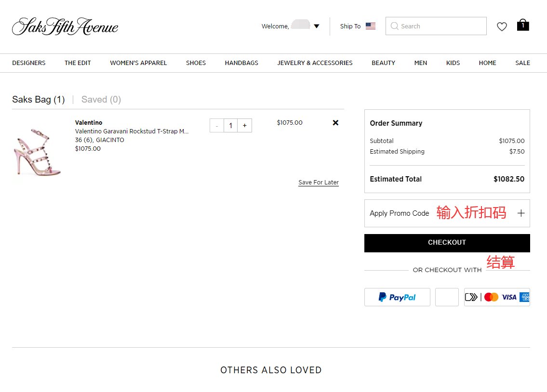Decrease quantity with the minus button
The height and width of the screenshot is (392, 547).
pyautogui.click(x=217, y=125)
